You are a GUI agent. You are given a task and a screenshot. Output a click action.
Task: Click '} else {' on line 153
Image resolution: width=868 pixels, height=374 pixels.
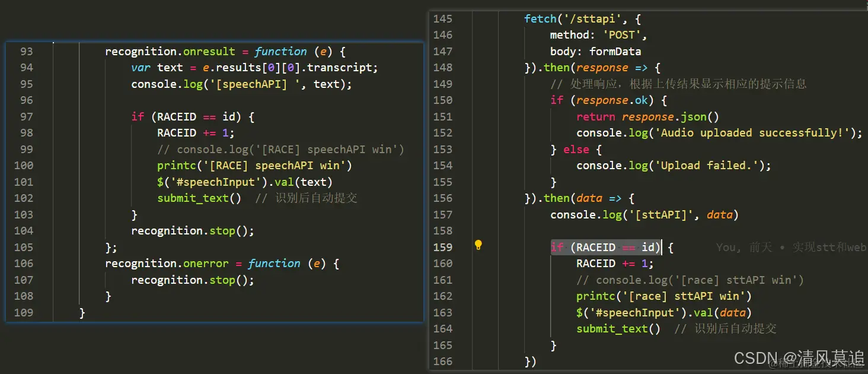[576, 150]
